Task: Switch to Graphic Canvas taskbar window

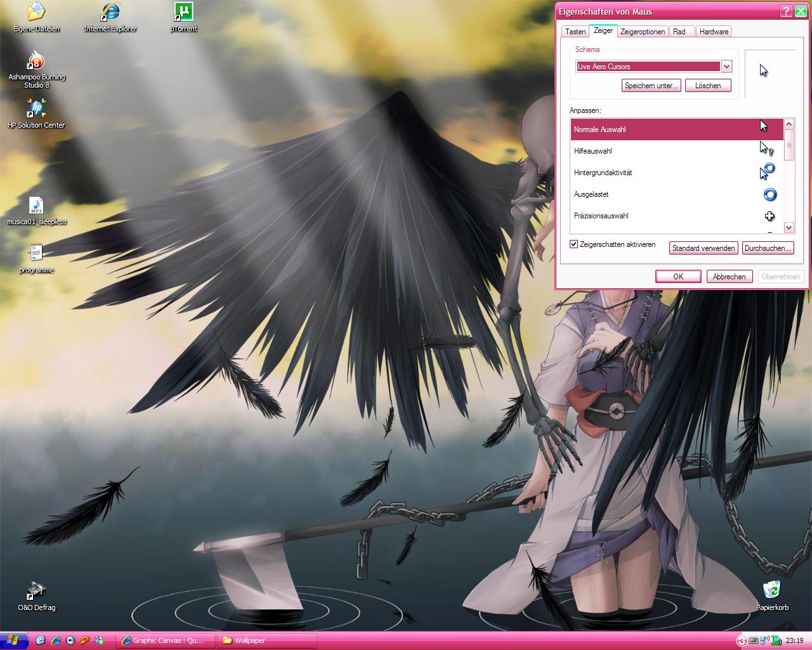Action: [164, 640]
